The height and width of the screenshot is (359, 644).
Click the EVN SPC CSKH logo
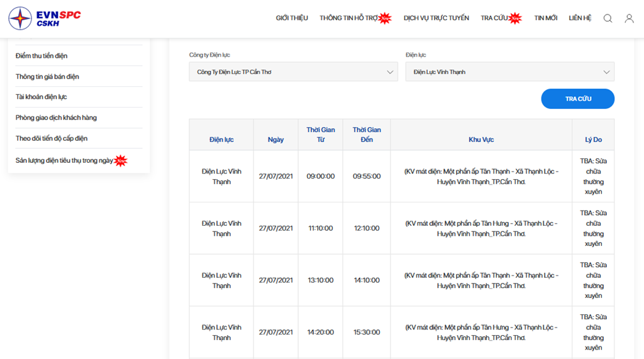coord(45,18)
